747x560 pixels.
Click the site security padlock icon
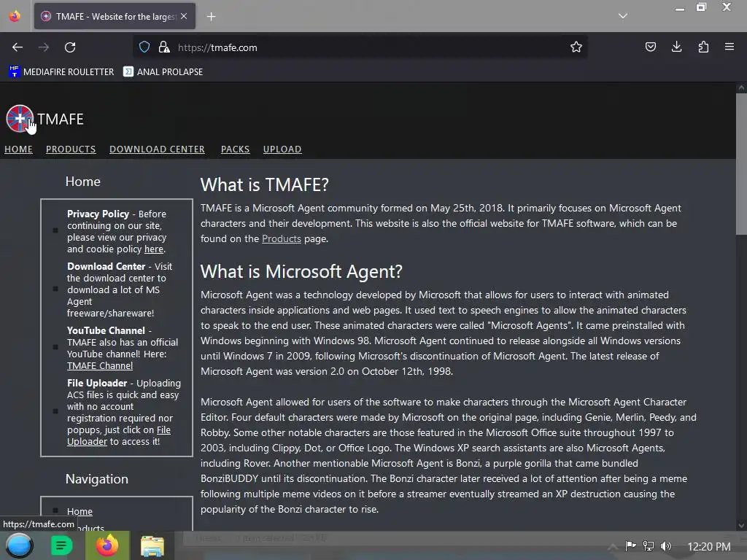(164, 47)
